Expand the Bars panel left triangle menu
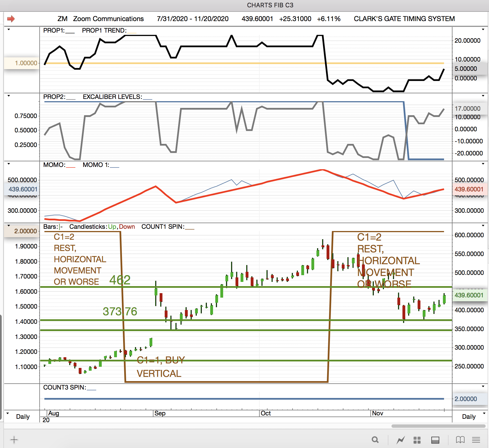 [9, 226]
